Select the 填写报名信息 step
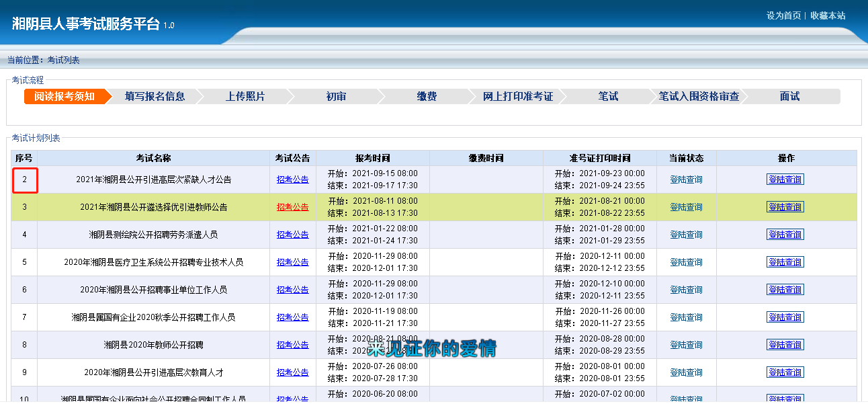 pos(155,97)
